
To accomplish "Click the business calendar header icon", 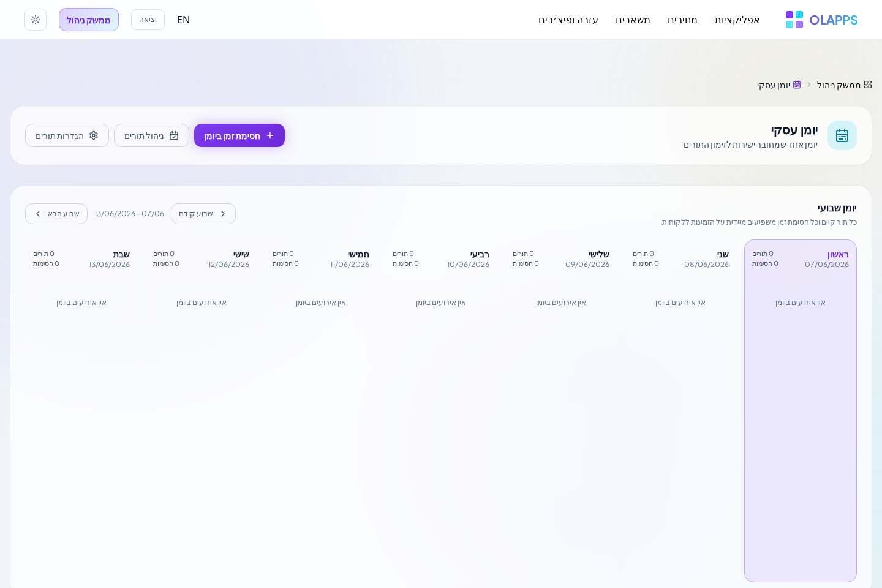I will coord(842,135).
